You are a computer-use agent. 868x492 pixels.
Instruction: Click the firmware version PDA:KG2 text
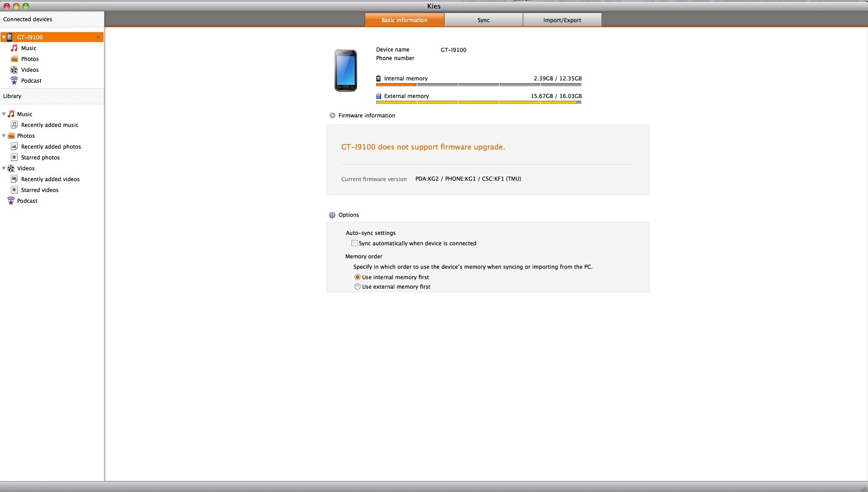coord(468,179)
